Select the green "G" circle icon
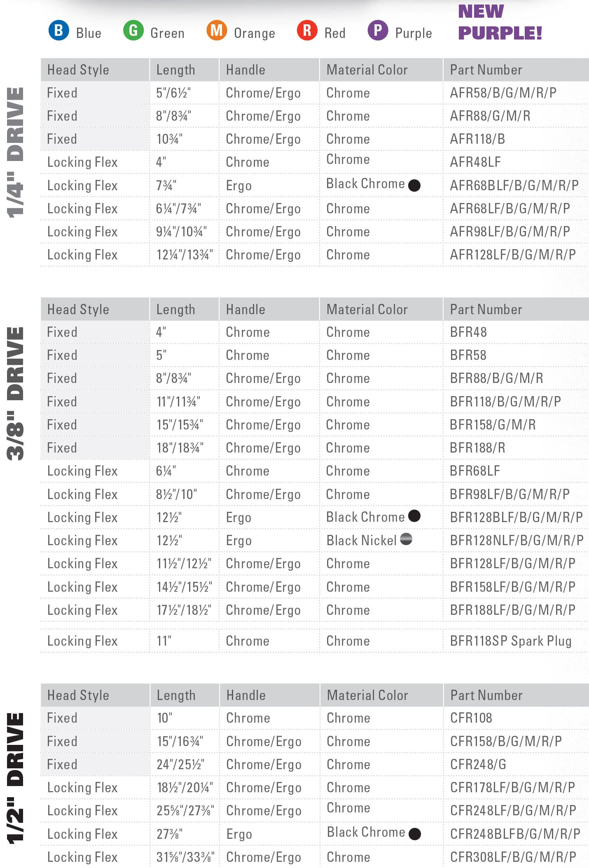This screenshot has width=589, height=868. coord(133,30)
